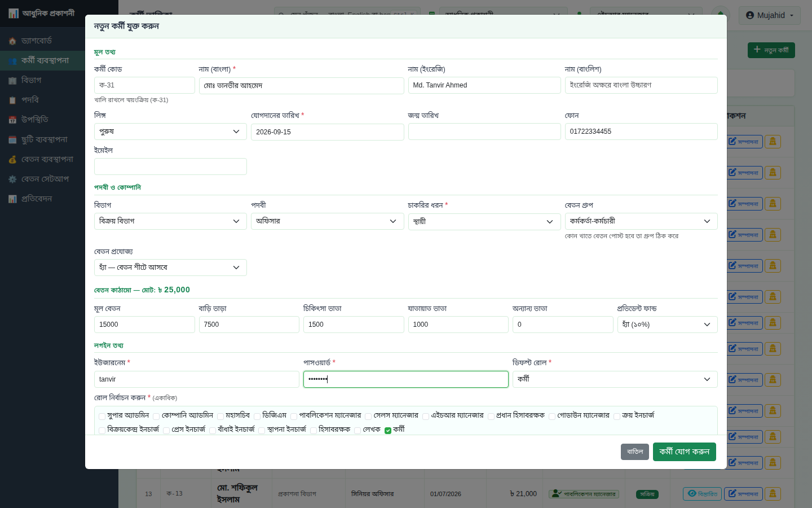The height and width of the screenshot is (508, 812).
Task: Click the জন্ম তারিখ date field
Action: tap(484, 132)
